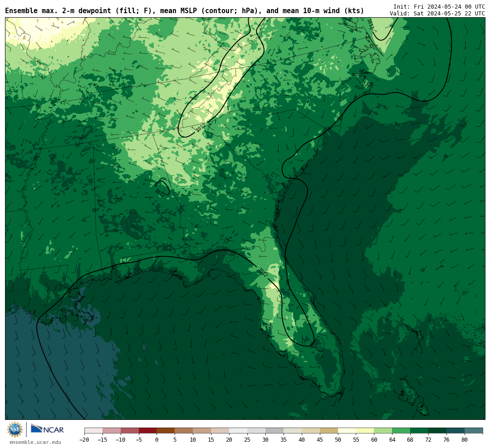Image resolution: width=490 pixels, height=448 pixels.
Task: Click the 40 colorbar tick label
Action: pyautogui.click(x=302, y=440)
